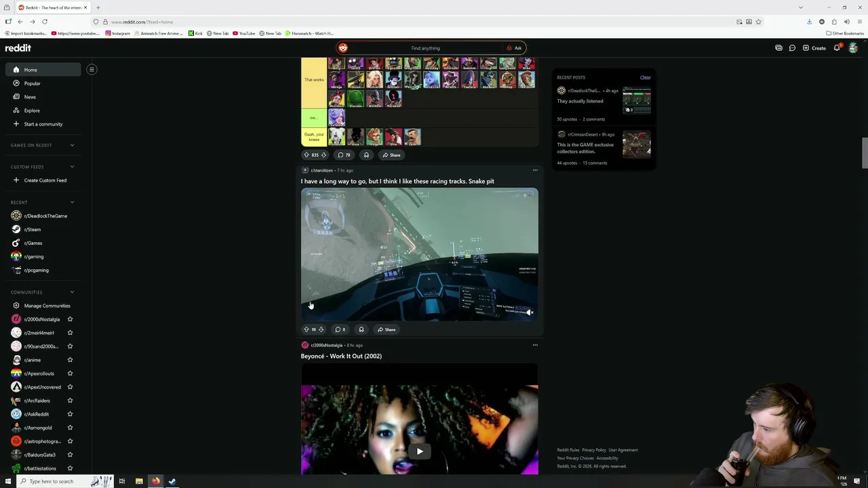Image resolution: width=868 pixels, height=488 pixels.
Task: Collapse the Communities section
Action: pos(72,292)
